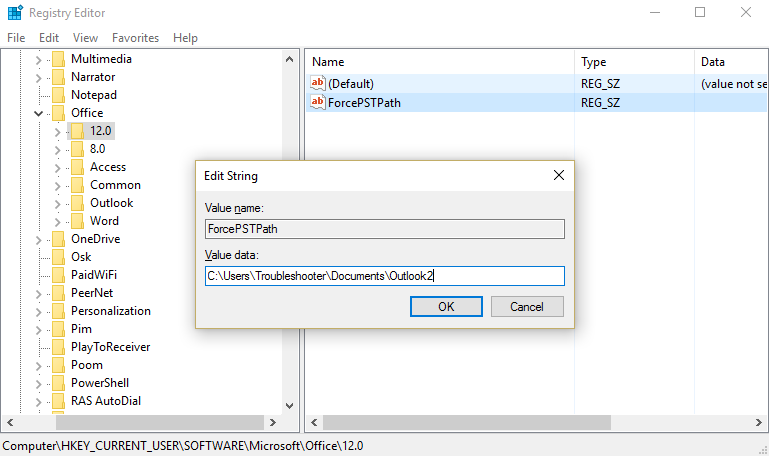The height and width of the screenshot is (456, 771).
Task: Click the OneDrive folder icon
Action: point(59,239)
